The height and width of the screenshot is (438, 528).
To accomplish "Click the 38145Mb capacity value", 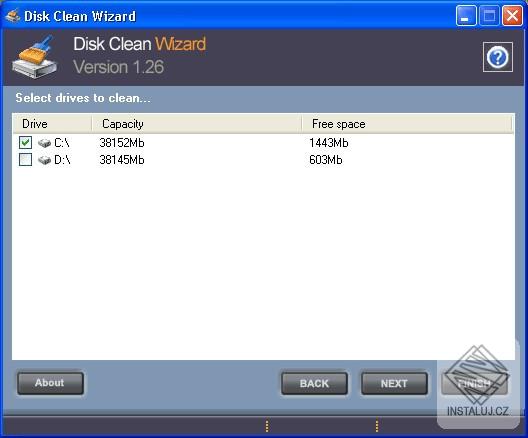I will click(122, 160).
